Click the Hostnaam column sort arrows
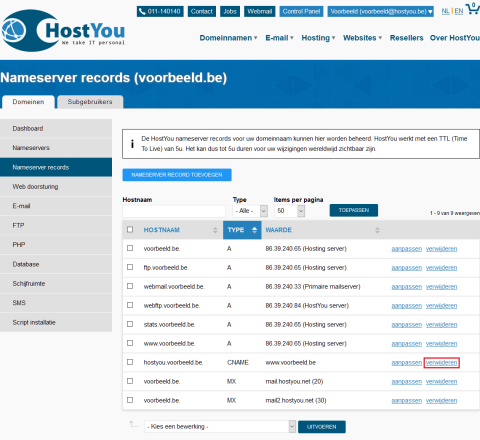Viewport: 480px width, 440px height. 215,230
